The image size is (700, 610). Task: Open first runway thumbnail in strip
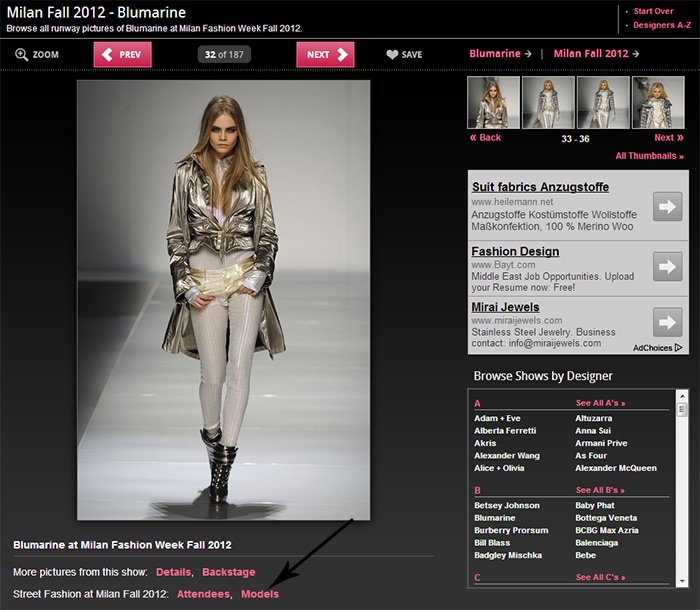click(492, 103)
